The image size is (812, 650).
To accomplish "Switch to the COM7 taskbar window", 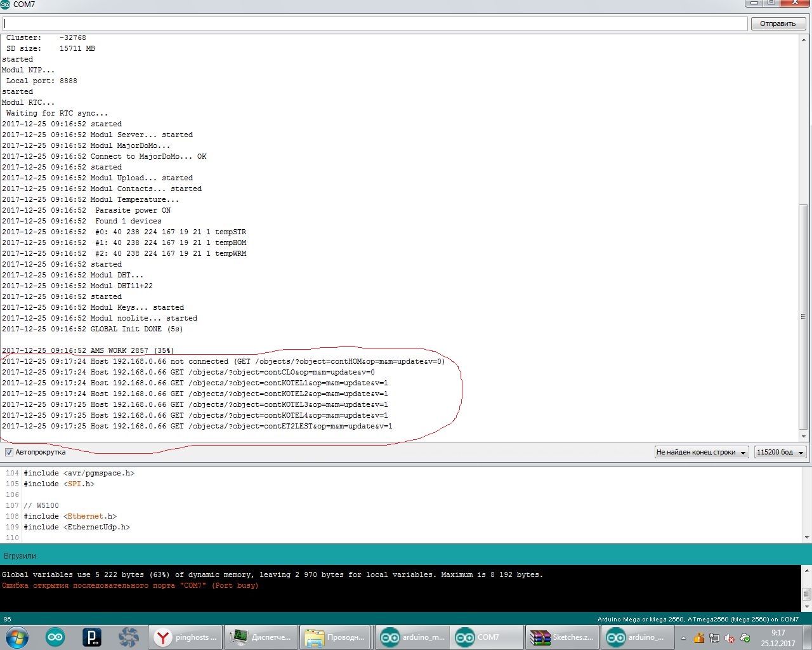I will click(x=487, y=637).
